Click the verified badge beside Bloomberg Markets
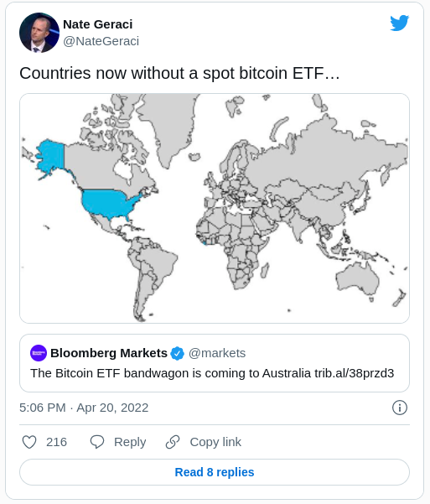The width and height of the screenshot is (430, 504). click(x=178, y=353)
